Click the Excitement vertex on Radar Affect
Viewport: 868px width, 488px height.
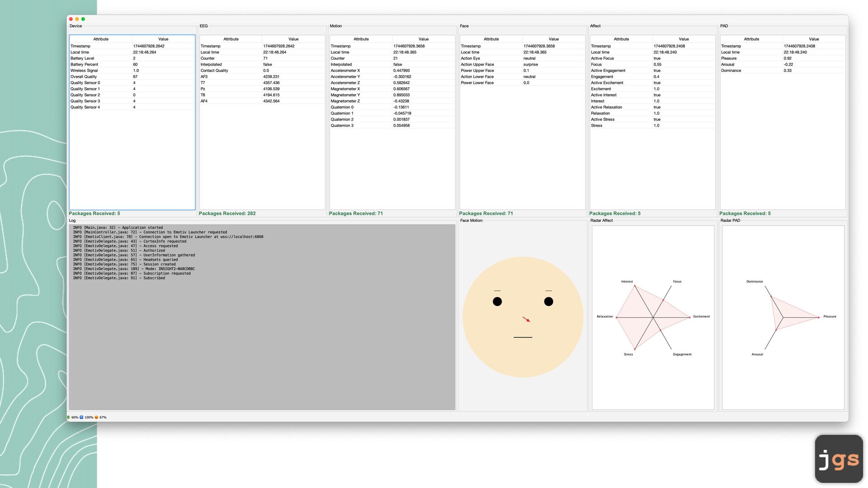tap(689, 317)
